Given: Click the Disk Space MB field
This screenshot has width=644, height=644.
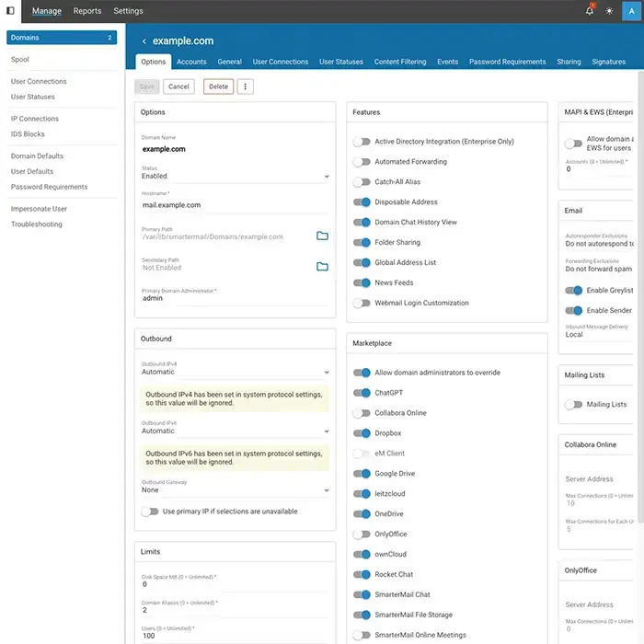Looking at the screenshot, I should coord(235,584).
